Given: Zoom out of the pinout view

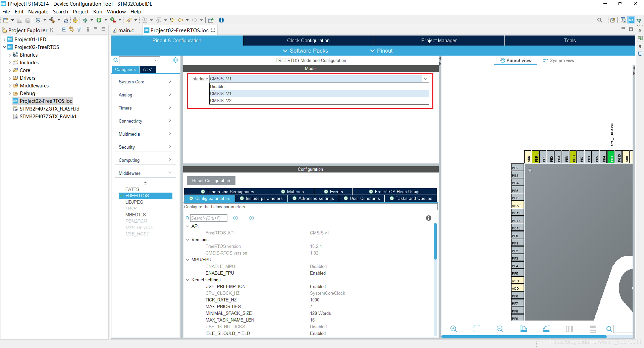Looking at the screenshot, I should coord(500,329).
